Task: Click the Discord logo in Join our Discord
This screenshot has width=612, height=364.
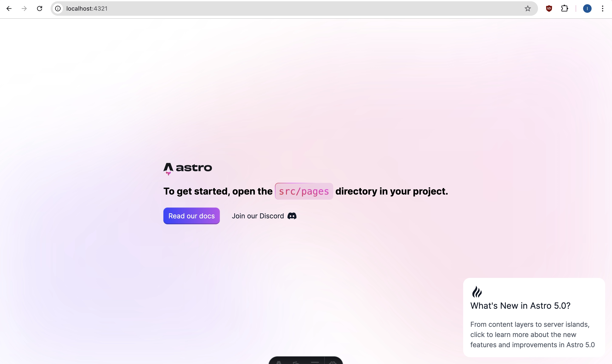Action: point(292,216)
